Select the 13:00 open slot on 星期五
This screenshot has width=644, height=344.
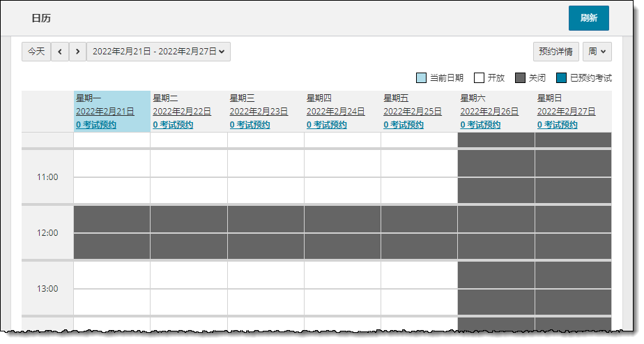(x=419, y=275)
